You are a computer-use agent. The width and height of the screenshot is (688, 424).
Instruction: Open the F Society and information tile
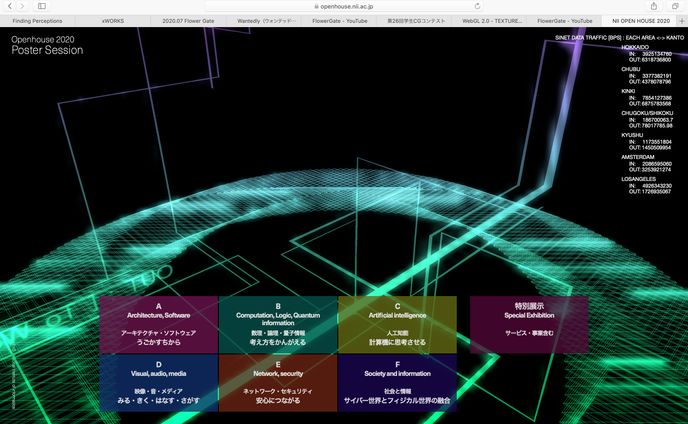pos(397,382)
